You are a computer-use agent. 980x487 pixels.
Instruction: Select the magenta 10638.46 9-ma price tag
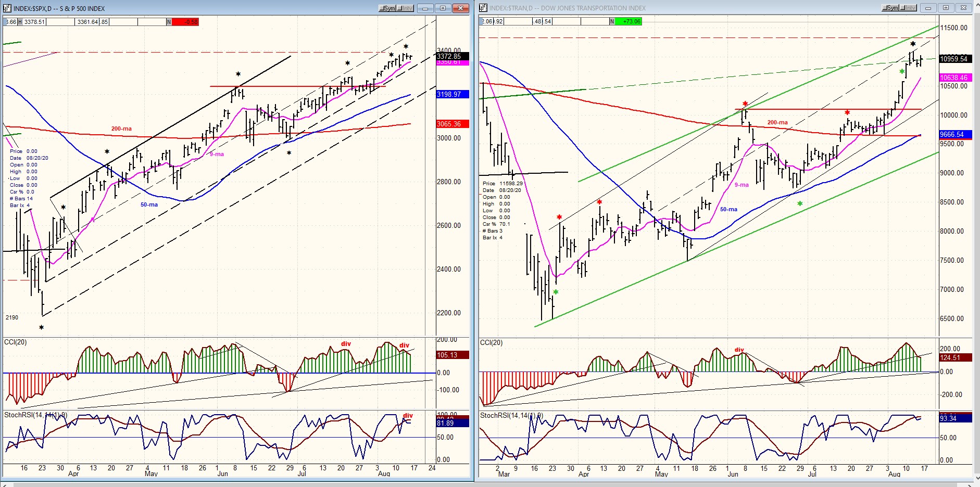point(955,78)
